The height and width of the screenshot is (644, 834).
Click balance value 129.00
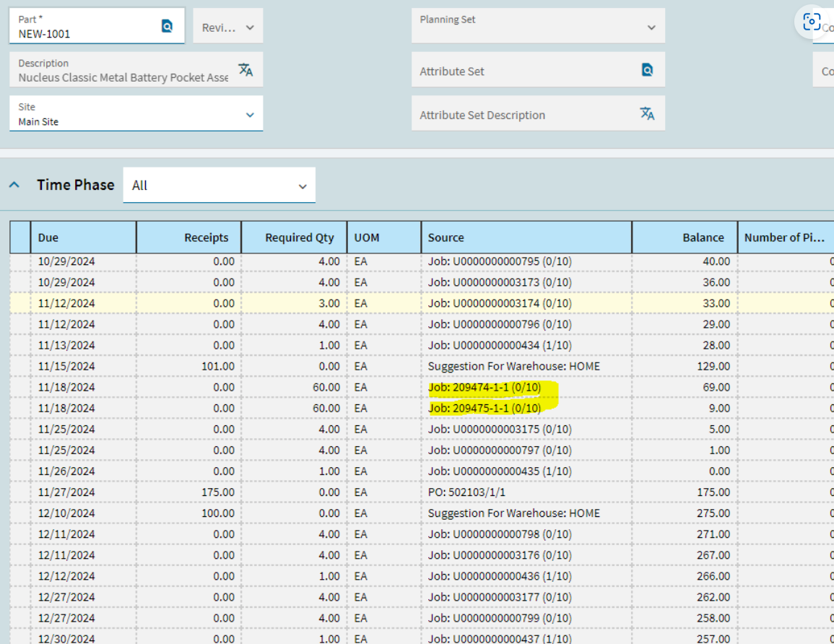click(x=713, y=366)
